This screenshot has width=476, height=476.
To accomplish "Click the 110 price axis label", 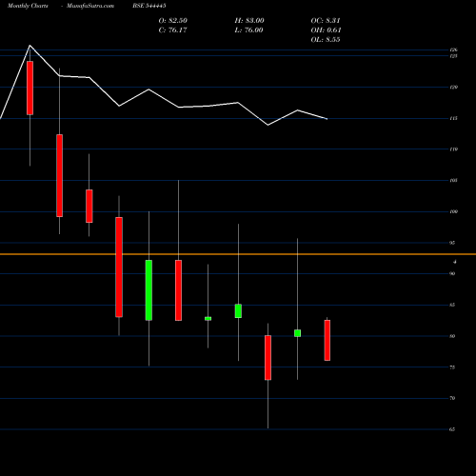I will [453, 149].
